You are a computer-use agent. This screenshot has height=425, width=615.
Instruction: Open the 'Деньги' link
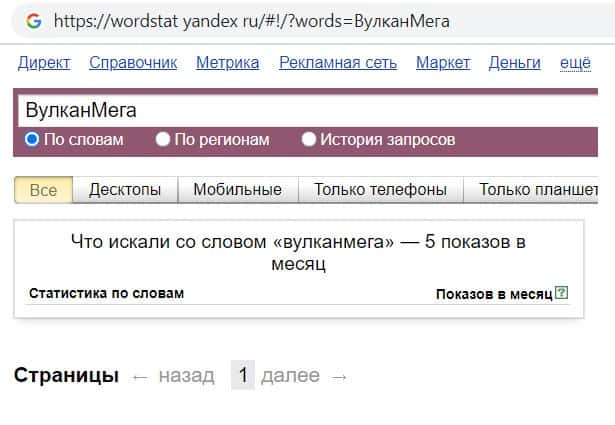coord(514,63)
